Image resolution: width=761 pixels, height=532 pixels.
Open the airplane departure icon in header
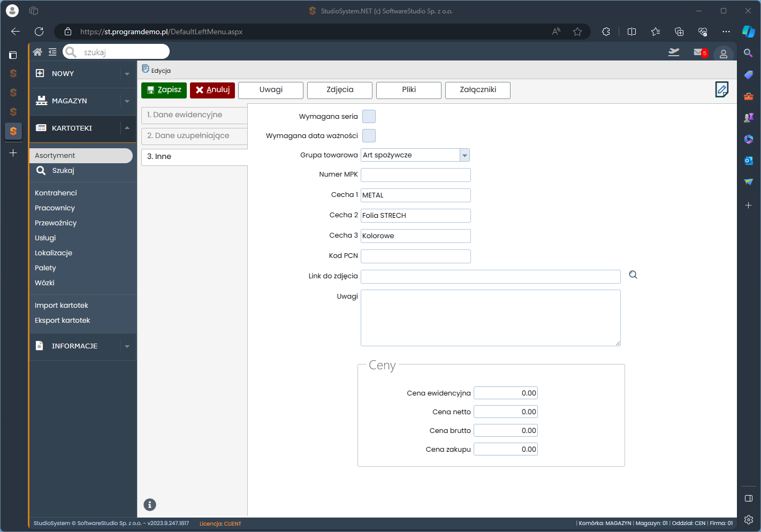point(674,52)
